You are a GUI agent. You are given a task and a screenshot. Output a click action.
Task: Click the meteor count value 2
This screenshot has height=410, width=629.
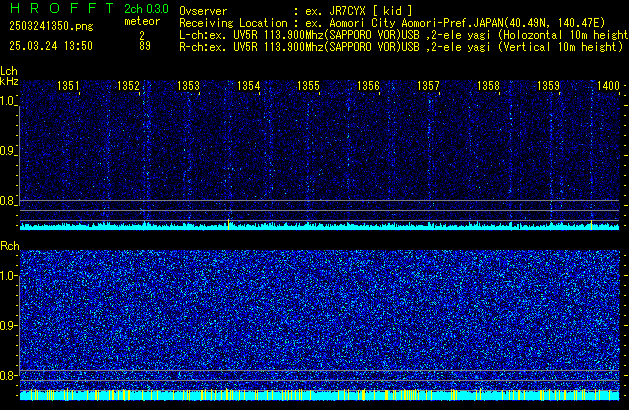click(x=142, y=35)
